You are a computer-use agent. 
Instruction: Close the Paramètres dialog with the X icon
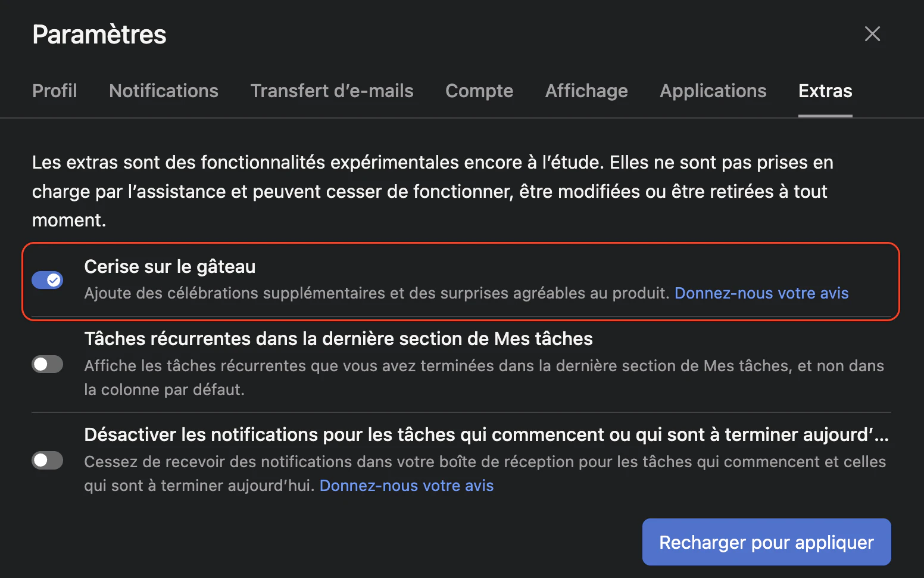tap(872, 34)
